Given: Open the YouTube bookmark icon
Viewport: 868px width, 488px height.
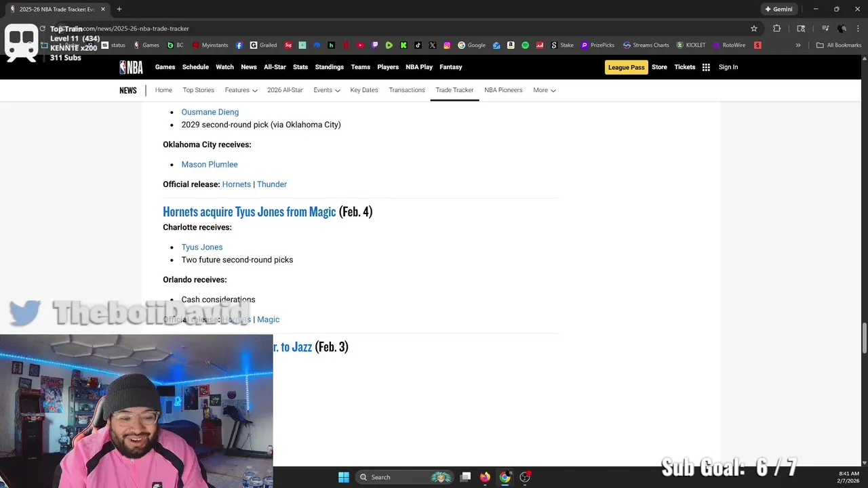Looking at the screenshot, I should point(360,45).
